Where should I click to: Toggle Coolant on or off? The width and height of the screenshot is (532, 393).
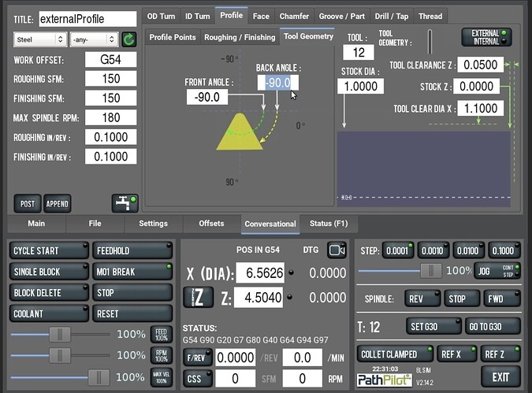49,314
